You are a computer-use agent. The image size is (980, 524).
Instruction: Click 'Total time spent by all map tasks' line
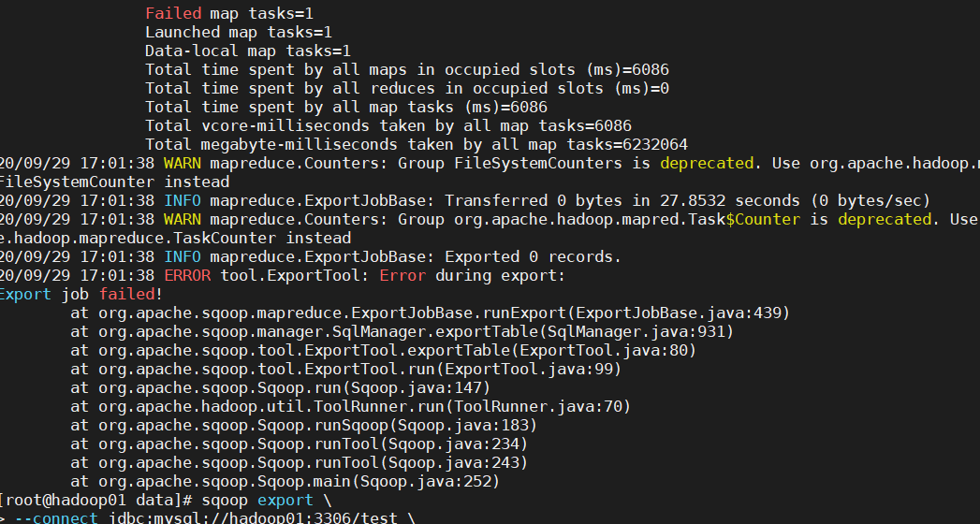(346, 107)
